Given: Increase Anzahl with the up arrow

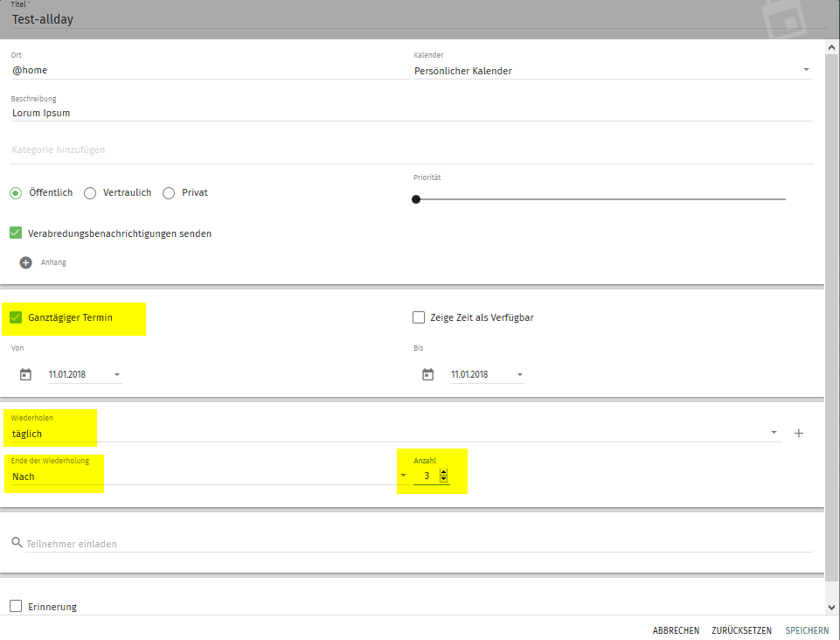Looking at the screenshot, I should pos(443,472).
